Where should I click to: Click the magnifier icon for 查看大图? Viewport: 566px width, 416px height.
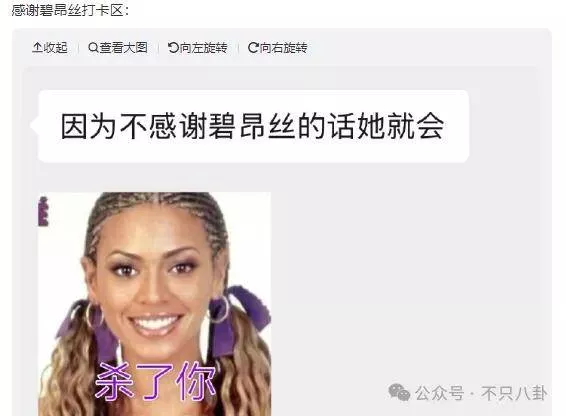tap(93, 47)
